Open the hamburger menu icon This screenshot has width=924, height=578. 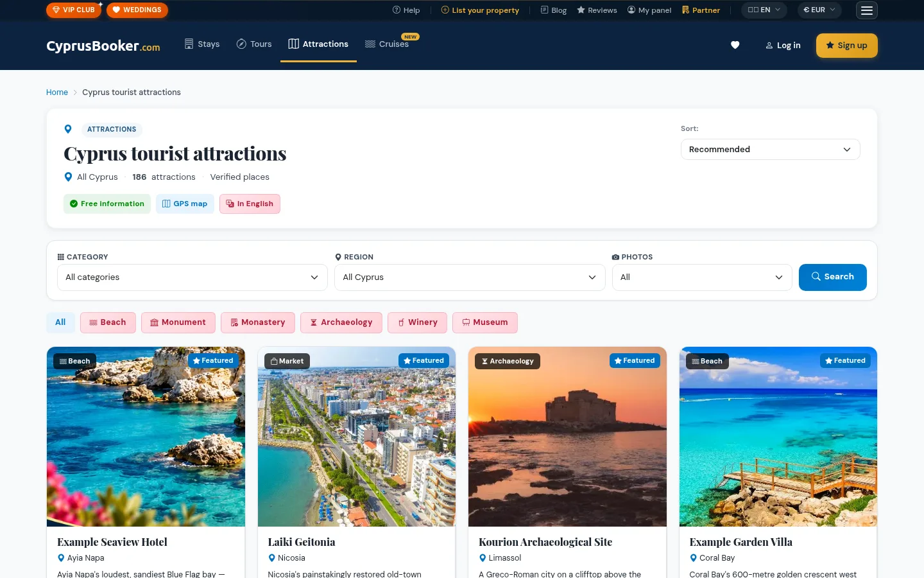[x=866, y=10]
